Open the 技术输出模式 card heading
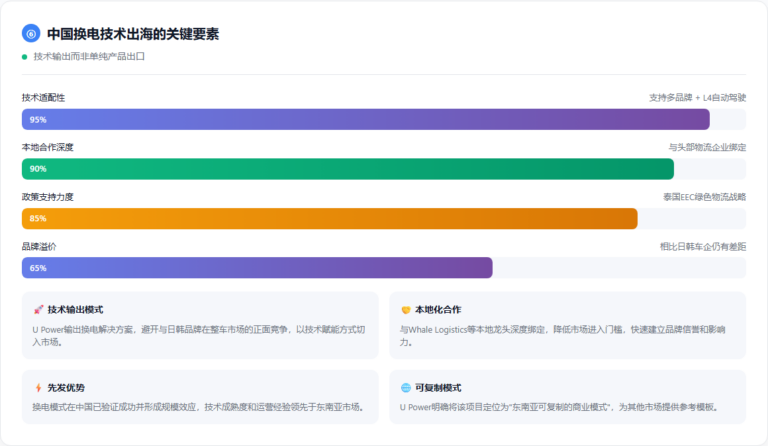Image resolution: width=768 pixels, height=446 pixels. point(75,310)
